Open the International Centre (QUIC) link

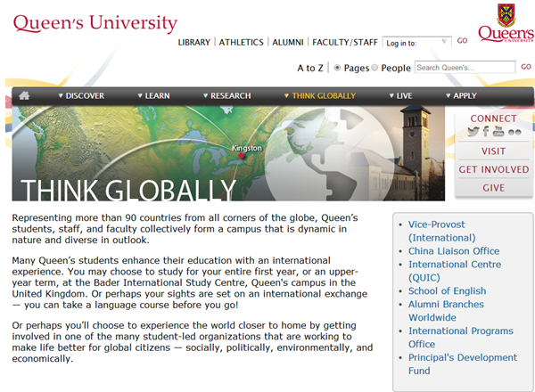coord(455,271)
